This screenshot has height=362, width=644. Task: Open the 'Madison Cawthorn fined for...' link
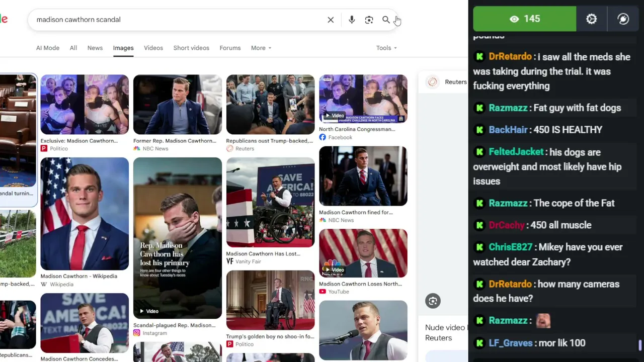point(356,212)
